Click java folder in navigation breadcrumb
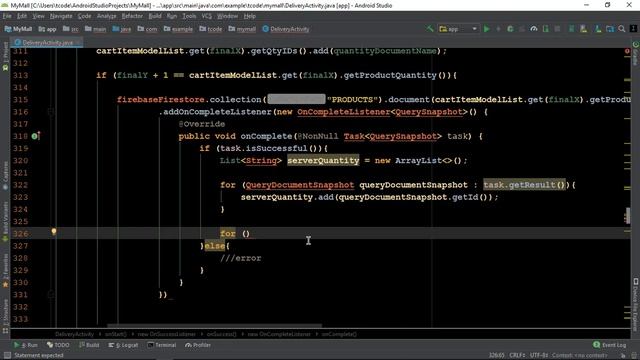 [x=122, y=29]
